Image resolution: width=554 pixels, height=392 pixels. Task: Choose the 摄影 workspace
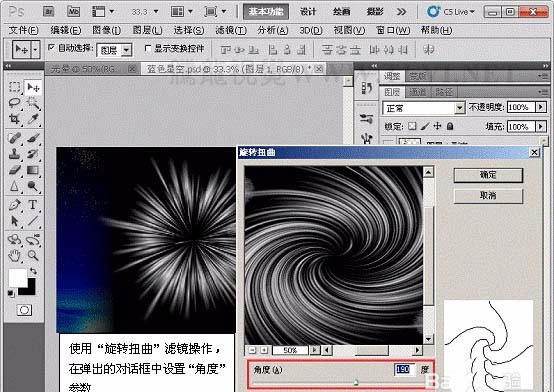tap(375, 12)
